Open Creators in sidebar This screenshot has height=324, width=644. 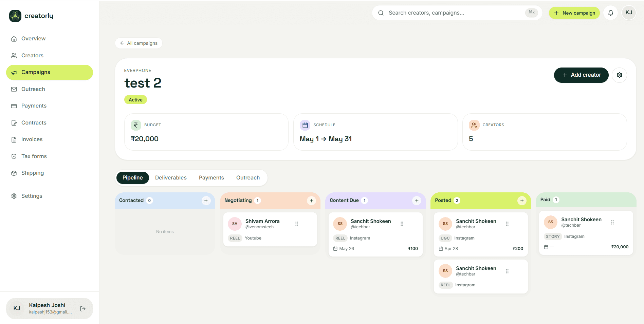click(x=50, y=56)
